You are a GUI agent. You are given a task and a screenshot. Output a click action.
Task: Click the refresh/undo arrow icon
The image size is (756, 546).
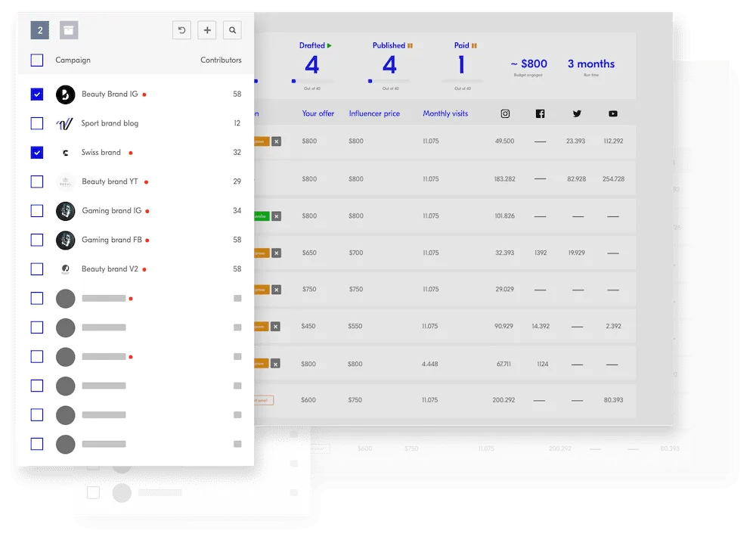[181, 30]
